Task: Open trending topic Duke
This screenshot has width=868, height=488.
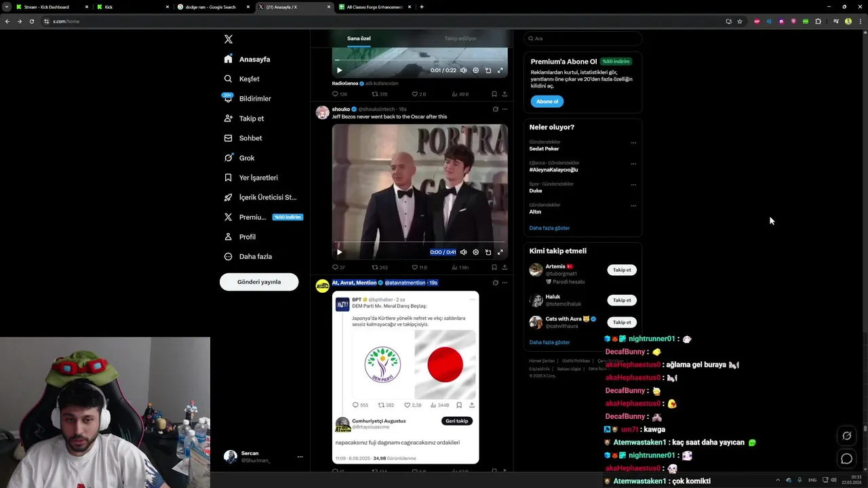Action: [536, 190]
